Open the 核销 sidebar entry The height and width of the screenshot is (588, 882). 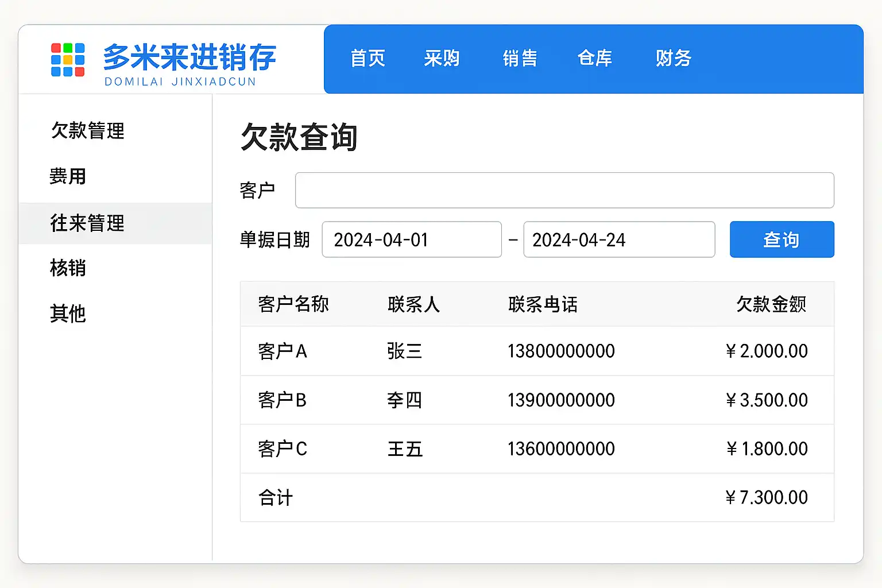(x=68, y=268)
